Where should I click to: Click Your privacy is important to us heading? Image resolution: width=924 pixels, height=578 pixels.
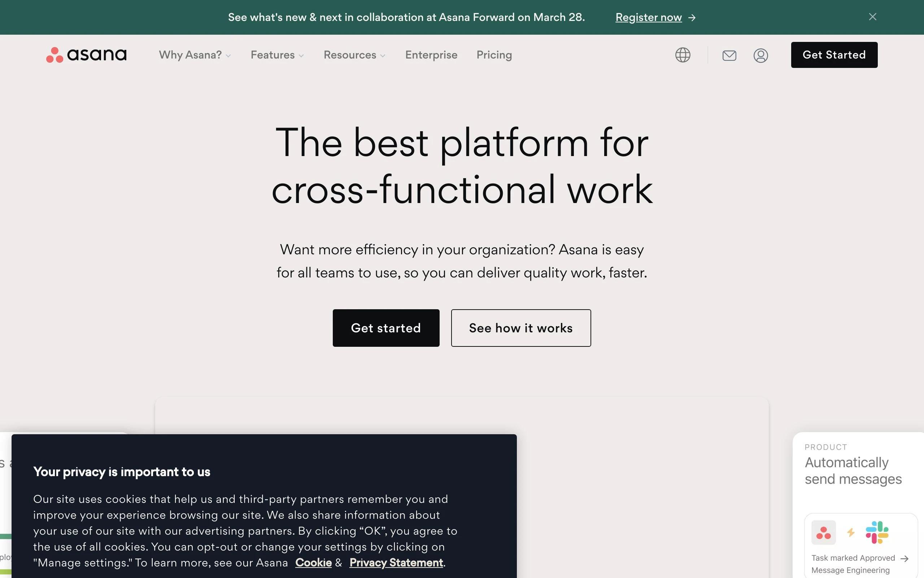(x=122, y=472)
